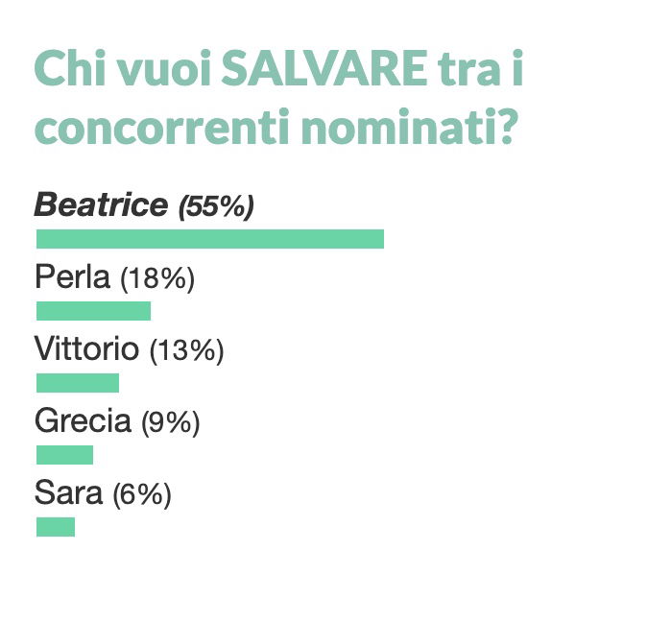Select the Perla (18%) label
Viewport: 672px width, 622px height.
pos(114,278)
